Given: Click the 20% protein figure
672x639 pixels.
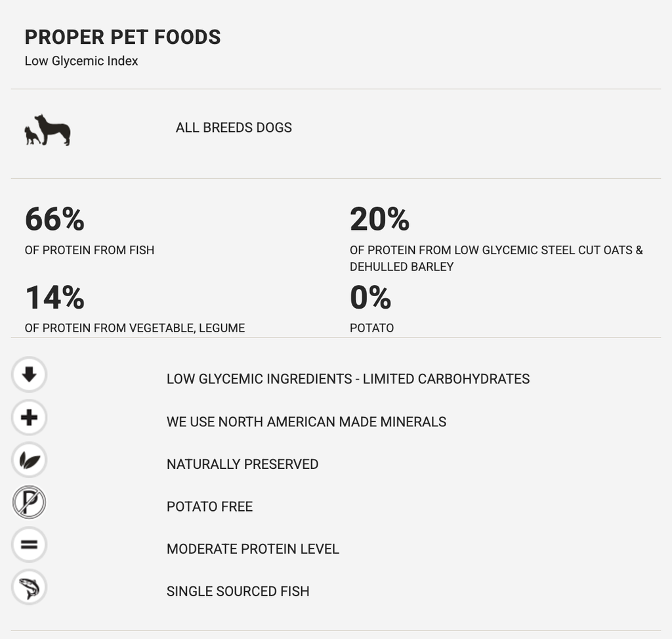Looking at the screenshot, I should click(380, 219).
